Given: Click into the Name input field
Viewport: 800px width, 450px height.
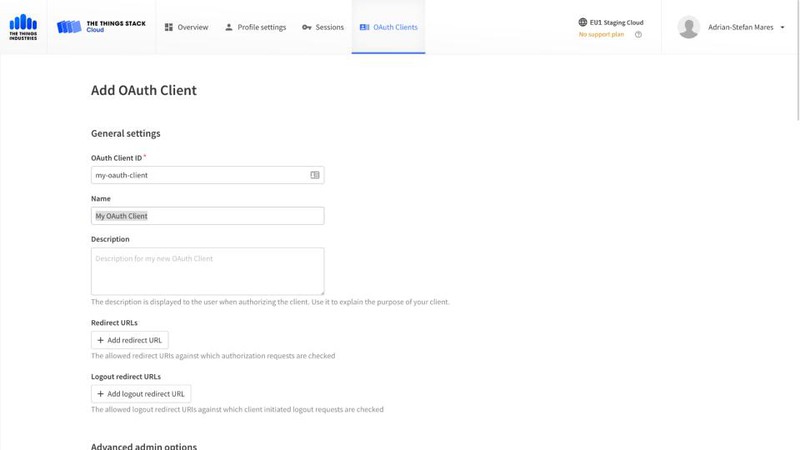Looking at the screenshot, I should [x=207, y=216].
